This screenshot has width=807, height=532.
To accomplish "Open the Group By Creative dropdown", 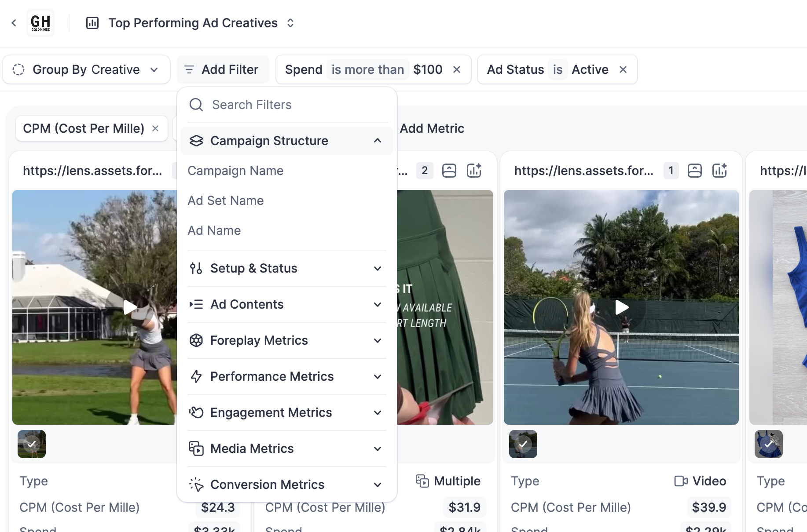I will click(86, 69).
